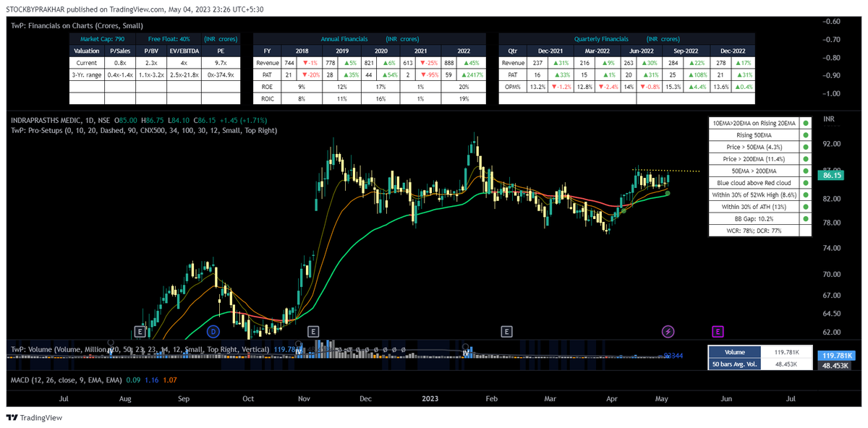The image size is (868, 428).
Task: Click the 10EMA>20EMA on Rising 20EMA row
Action: click(x=754, y=124)
